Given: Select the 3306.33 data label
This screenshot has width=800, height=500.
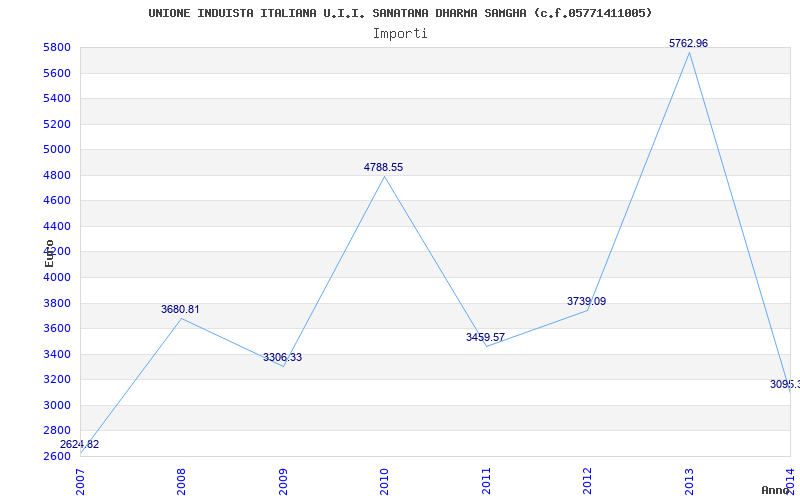Looking at the screenshot, I should coord(283,358).
